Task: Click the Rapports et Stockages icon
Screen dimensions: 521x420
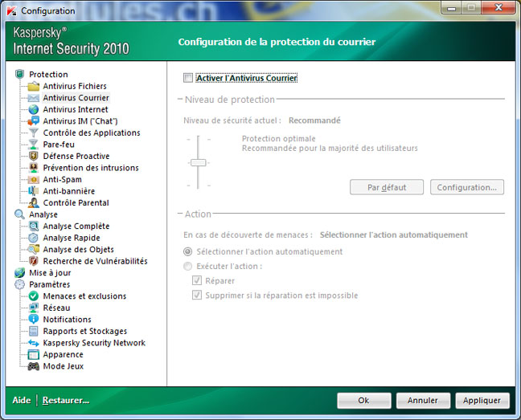Action: (34, 331)
